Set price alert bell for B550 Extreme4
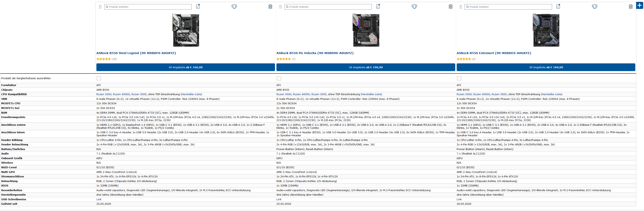This screenshot has height=211, width=644. [x=595, y=6]
